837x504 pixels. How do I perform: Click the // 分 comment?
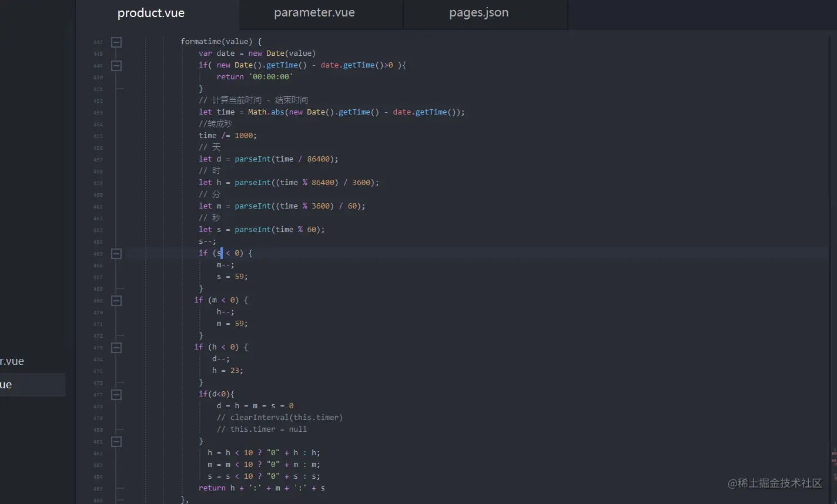[209, 194]
